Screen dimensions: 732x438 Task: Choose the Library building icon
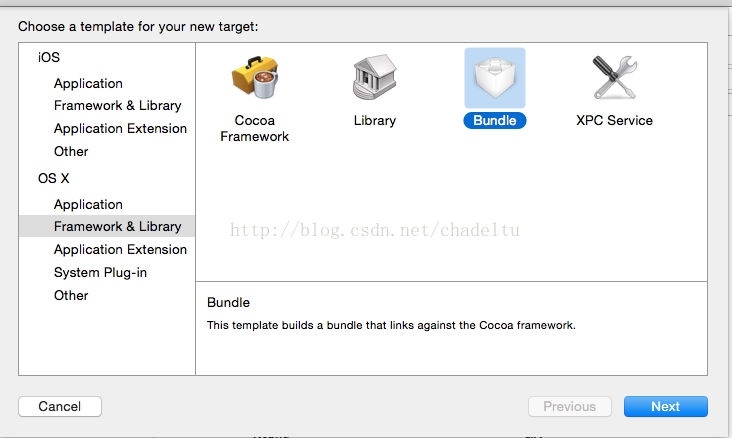374,77
